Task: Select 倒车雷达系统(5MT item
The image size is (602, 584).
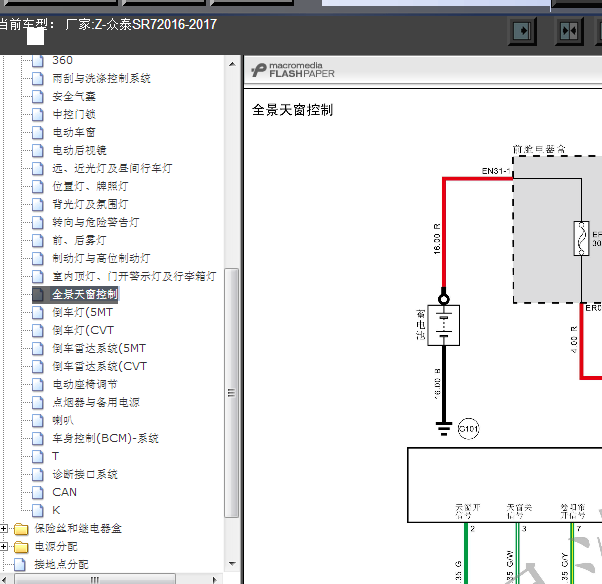Action: [x=99, y=348]
